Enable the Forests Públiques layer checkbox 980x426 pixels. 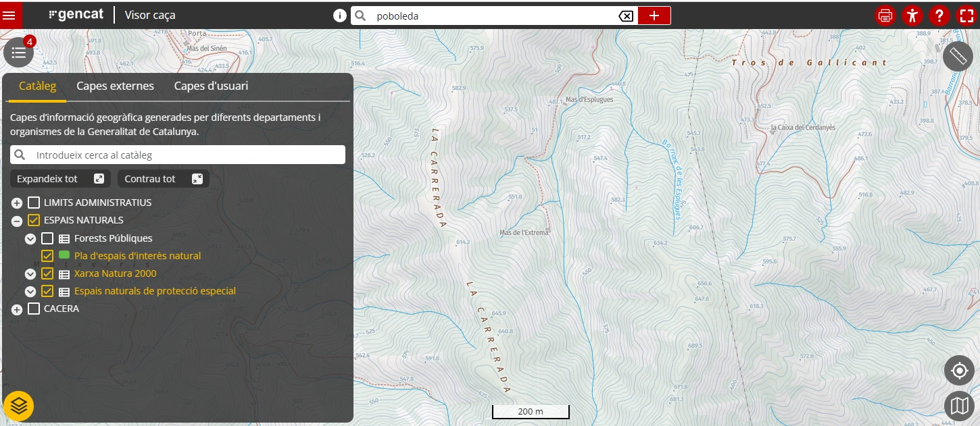(x=47, y=238)
